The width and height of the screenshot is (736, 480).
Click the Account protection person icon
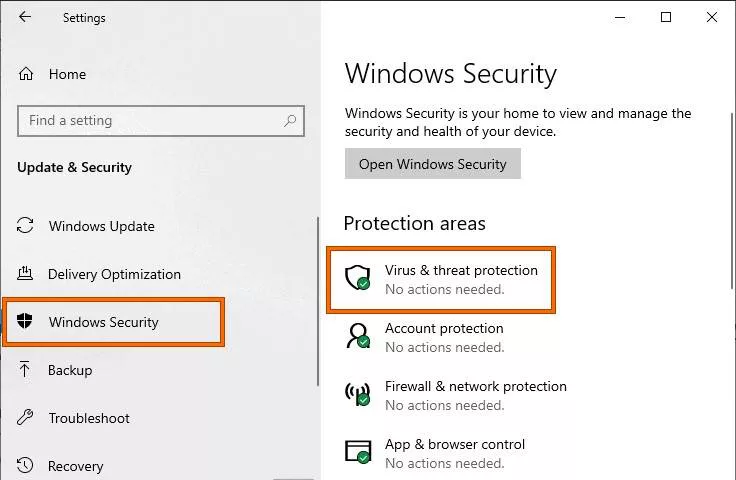pyautogui.click(x=357, y=336)
